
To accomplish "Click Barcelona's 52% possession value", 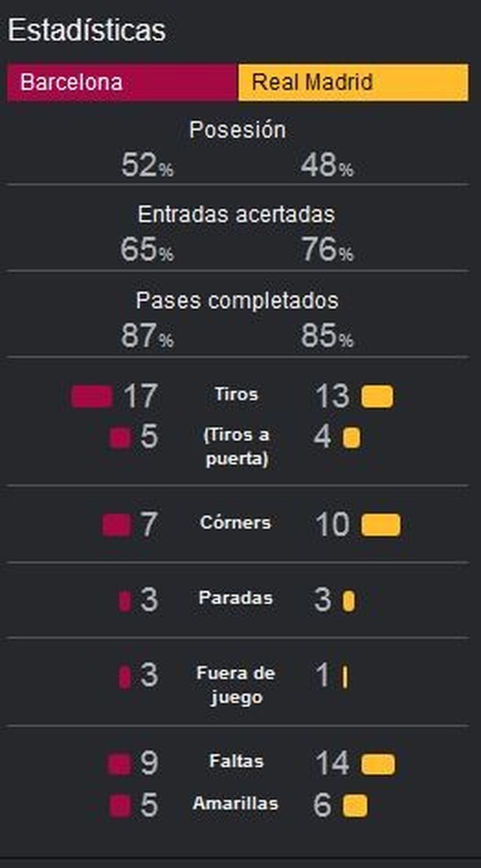I will pos(148,165).
